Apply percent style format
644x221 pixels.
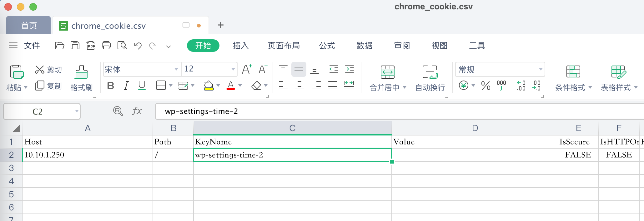(x=486, y=85)
